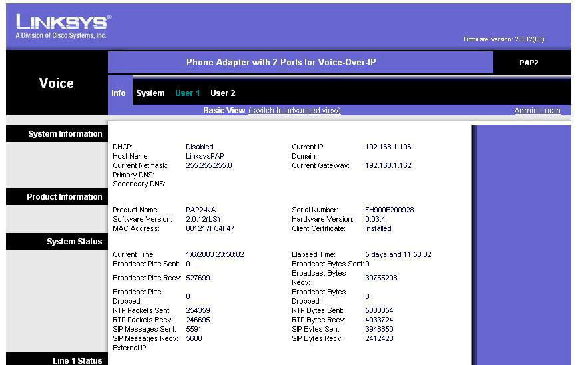Image resolution: width=588 pixels, height=365 pixels.
Task: Select SIP bytes received value 2412423
Action: pos(379,339)
